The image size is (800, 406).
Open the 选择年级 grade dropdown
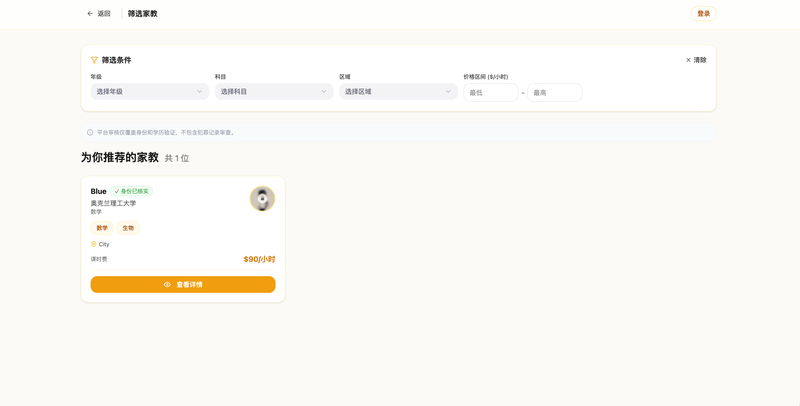point(149,92)
